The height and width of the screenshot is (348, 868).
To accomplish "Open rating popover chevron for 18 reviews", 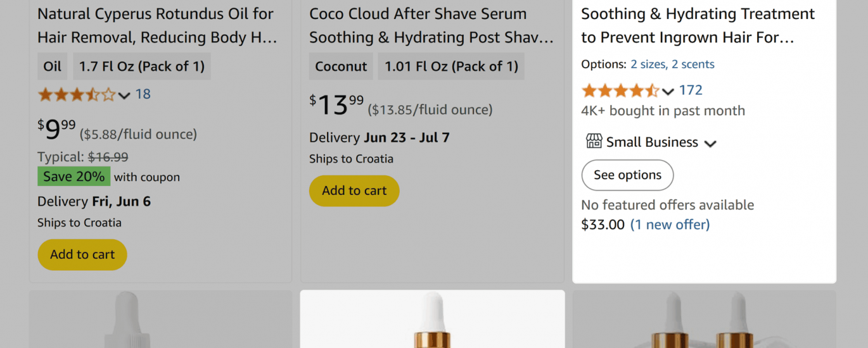I will (124, 96).
